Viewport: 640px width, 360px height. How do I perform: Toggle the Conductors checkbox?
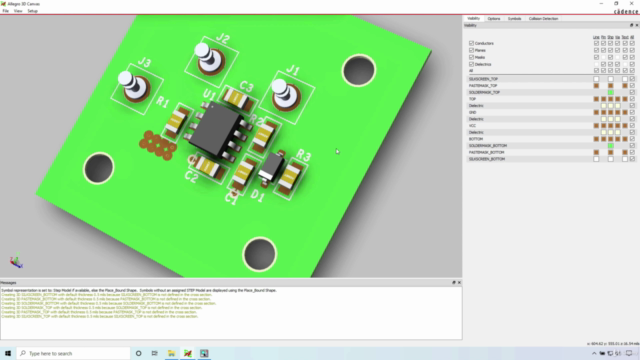click(x=471, y=43)
